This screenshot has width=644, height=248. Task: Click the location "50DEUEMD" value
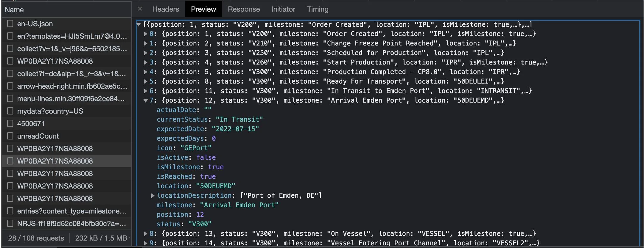(216, 186)
